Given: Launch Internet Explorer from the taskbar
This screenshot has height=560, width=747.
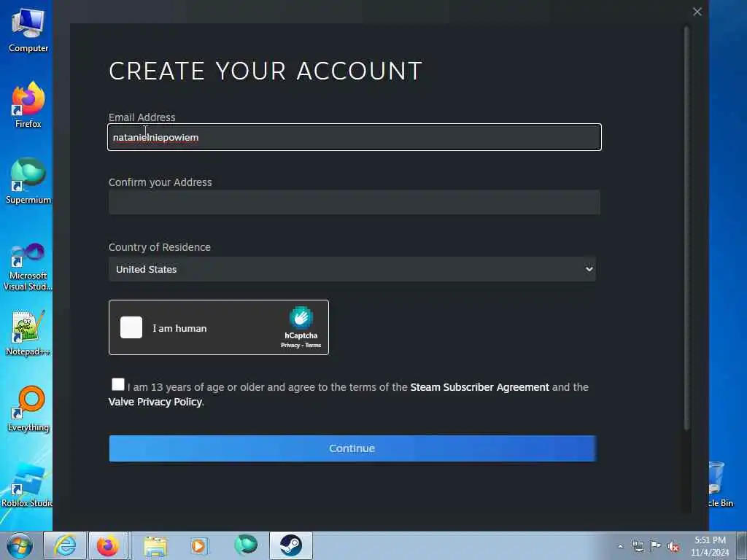Looking at the screenshot, I should point(65,545).
